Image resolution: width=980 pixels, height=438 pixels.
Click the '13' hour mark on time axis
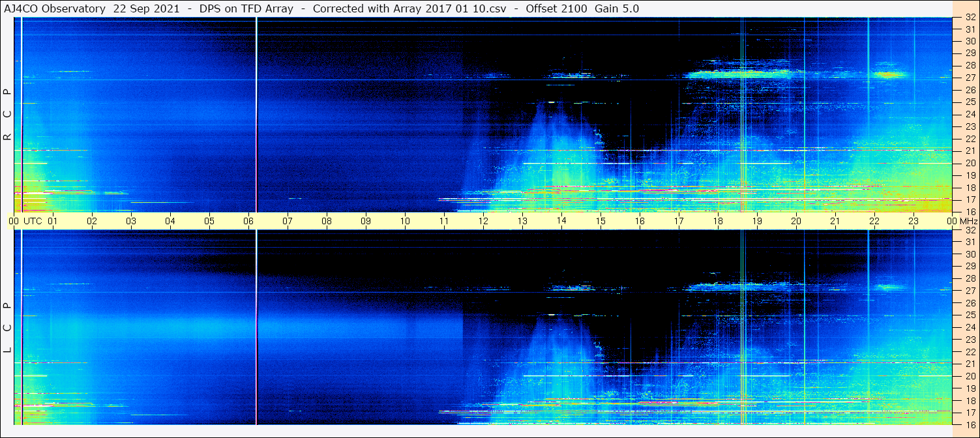[x=522, y=221]
